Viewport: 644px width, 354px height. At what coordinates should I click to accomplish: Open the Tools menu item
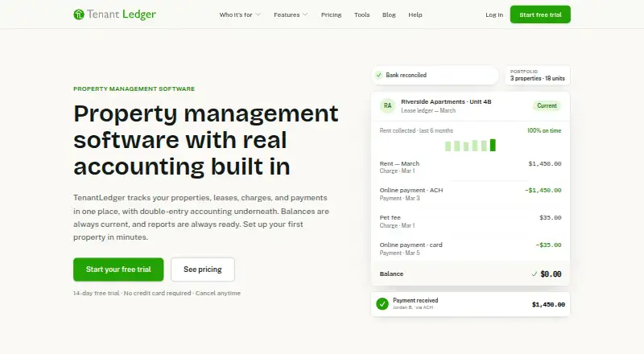click(x=361, y=14)
